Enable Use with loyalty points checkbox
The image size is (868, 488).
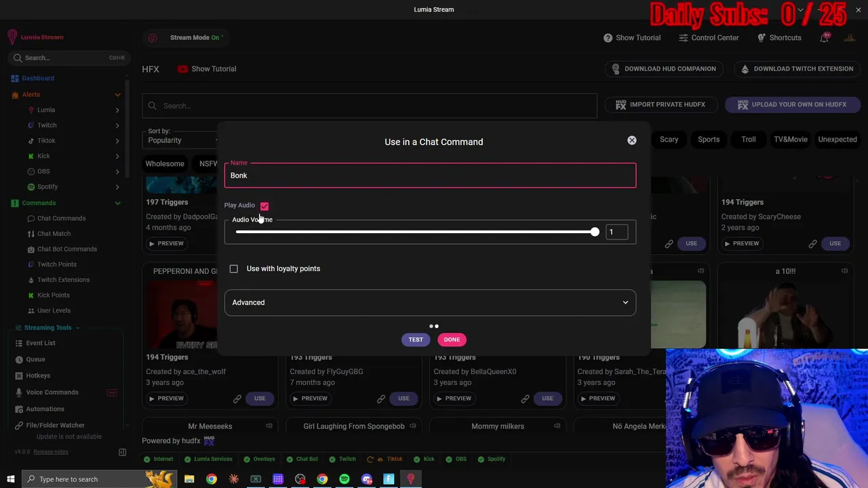tap(233, 269)
